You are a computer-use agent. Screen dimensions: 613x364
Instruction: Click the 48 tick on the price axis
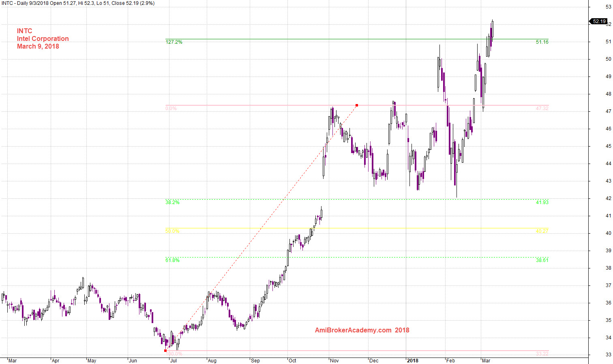[608, 94]
